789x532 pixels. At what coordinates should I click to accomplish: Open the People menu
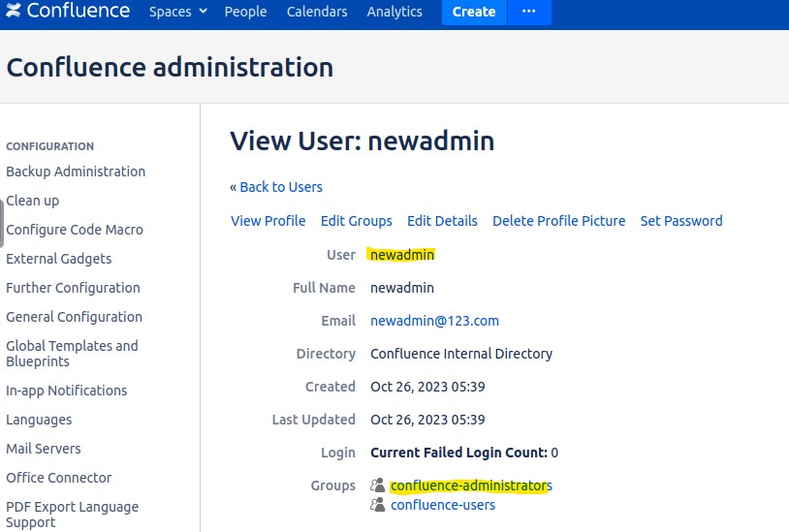(x=245, y=12)
